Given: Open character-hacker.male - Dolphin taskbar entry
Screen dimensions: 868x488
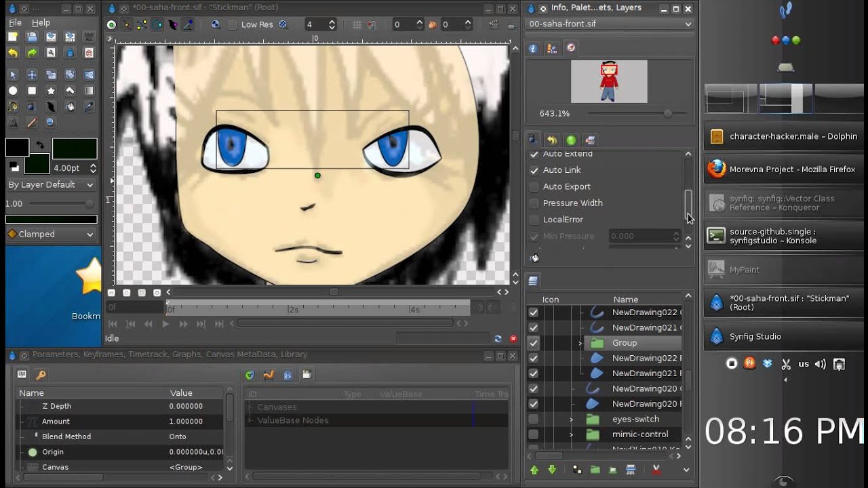Looking at the screenshot, I should [784, 136].
